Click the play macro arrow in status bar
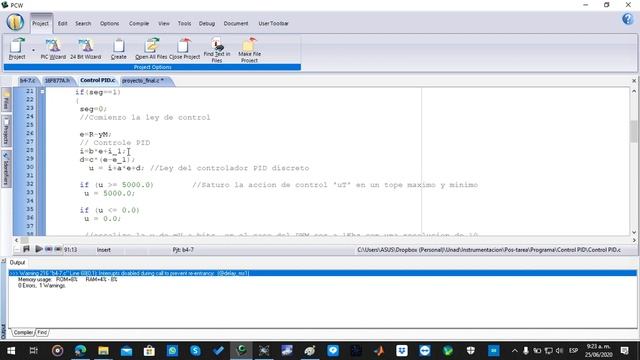This screenshot has height=360, width=640. coord(38,249)
